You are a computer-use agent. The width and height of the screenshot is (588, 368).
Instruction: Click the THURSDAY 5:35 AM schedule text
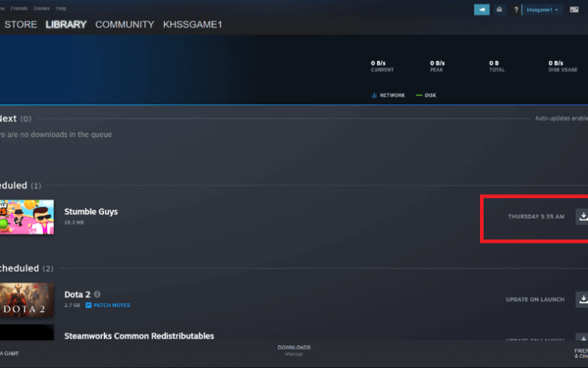[x=536, y=216]
